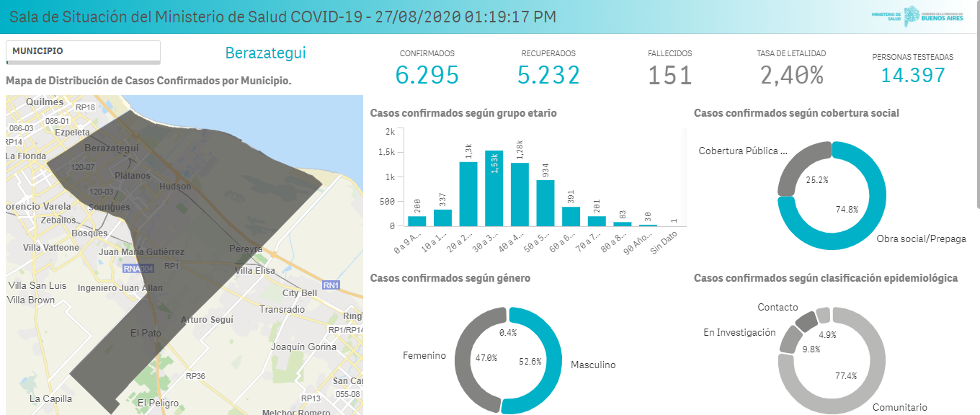This screenshot has width=980, height=415.
Task: Click the Recuperados 5.232 indicator
Action: (548, 74)
